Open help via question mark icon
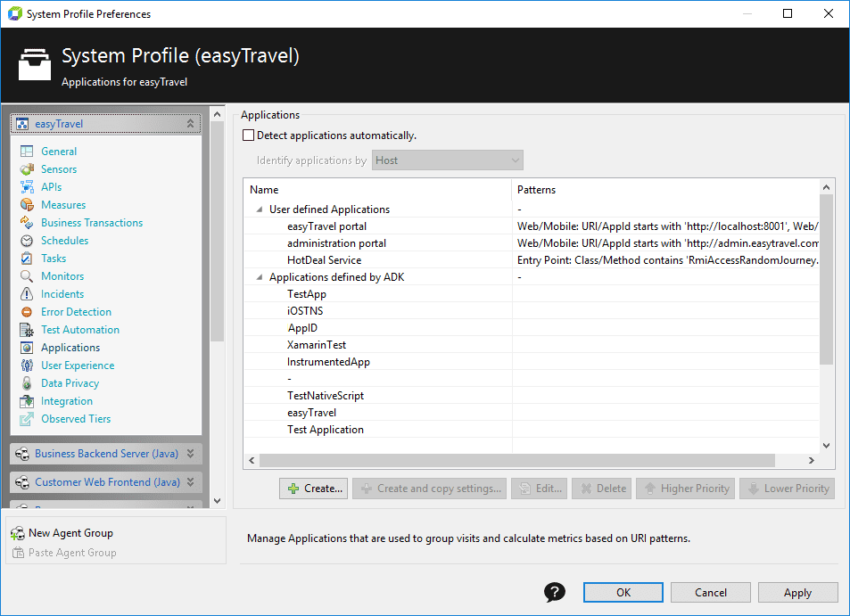 (x=555, y=592)
